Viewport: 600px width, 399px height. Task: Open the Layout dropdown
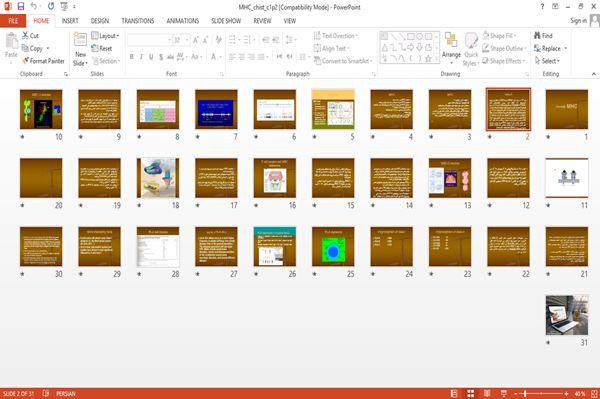[106, 36]
